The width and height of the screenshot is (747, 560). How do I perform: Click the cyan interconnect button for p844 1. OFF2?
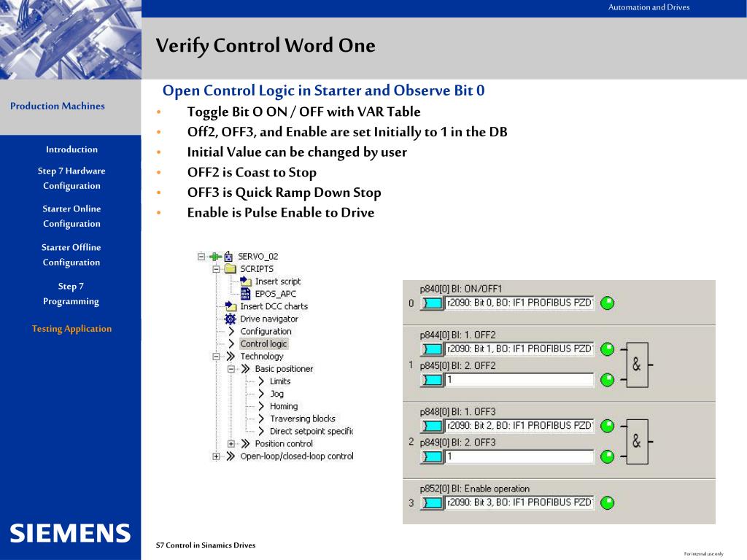pyautogui.click(x=432, y=349)
